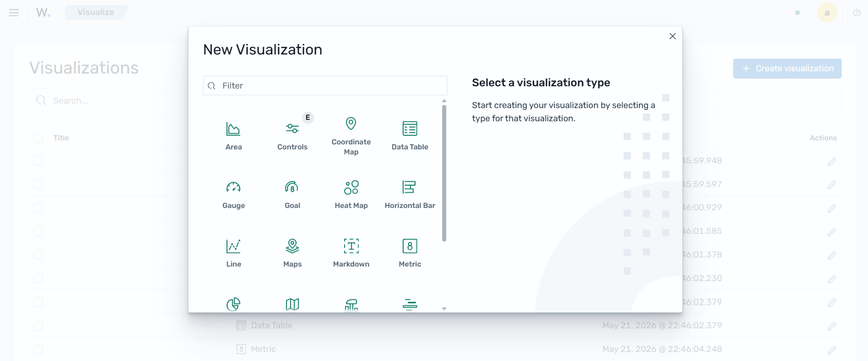The height and width of the screenshot is (361, 868).
Task: Click the magnifier icon in Filter field
Action: [212, 86]
